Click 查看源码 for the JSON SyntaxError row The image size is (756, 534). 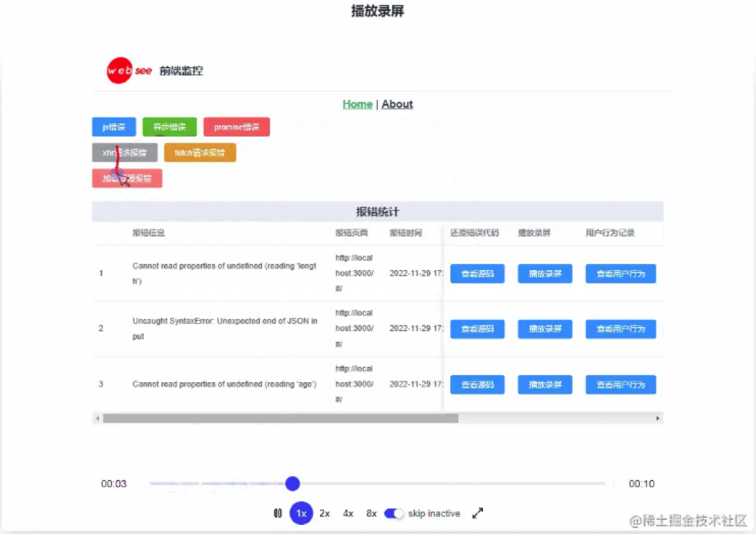[477, 329]
